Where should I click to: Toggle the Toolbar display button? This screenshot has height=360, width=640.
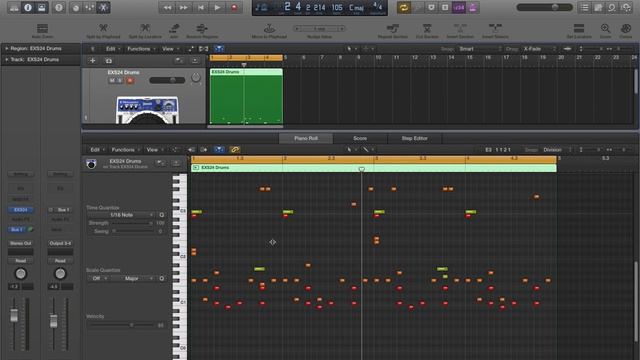click(x=42, y=7)
